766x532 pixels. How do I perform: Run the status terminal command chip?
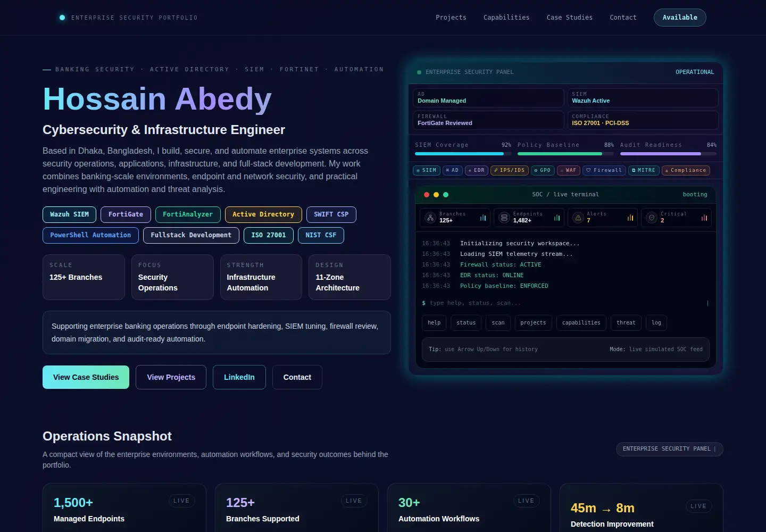coord(466,323)
